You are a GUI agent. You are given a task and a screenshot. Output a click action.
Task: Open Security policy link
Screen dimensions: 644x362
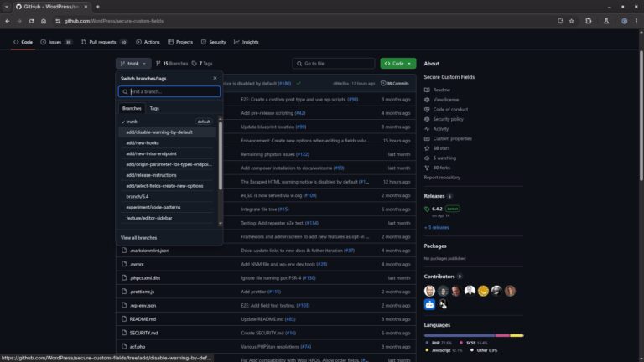[444, 119]
